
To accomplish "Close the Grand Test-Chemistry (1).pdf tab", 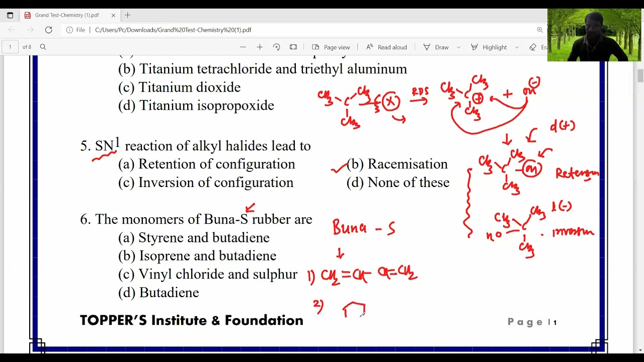I will pos(113,15).
